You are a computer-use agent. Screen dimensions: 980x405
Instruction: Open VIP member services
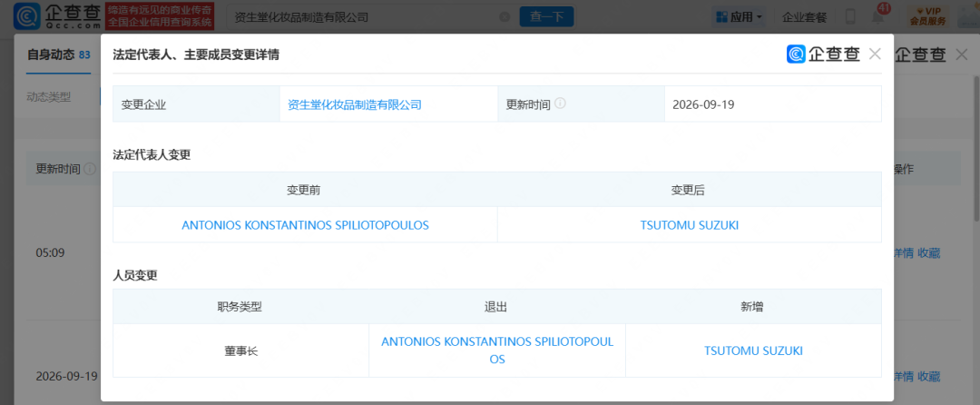[927, 17]
